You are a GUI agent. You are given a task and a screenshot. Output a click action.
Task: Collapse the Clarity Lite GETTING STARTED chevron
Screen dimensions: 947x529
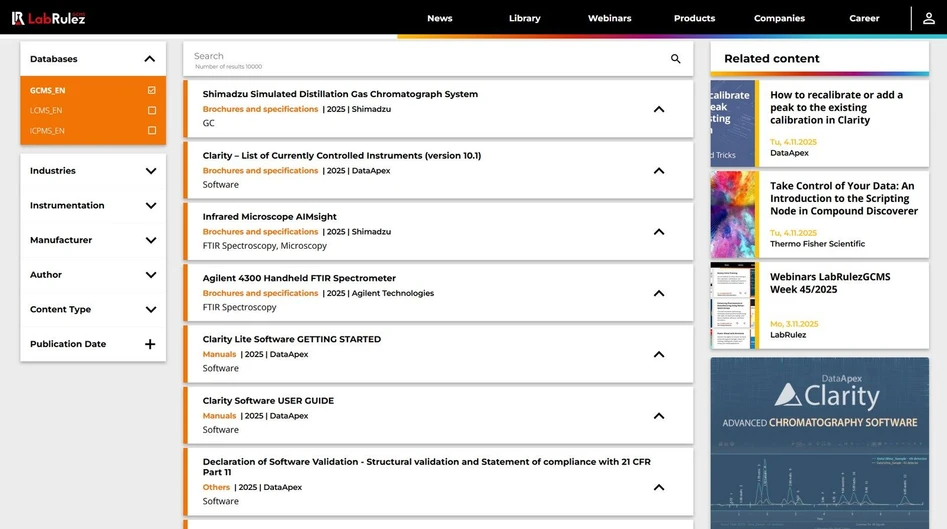coord(659,354)
